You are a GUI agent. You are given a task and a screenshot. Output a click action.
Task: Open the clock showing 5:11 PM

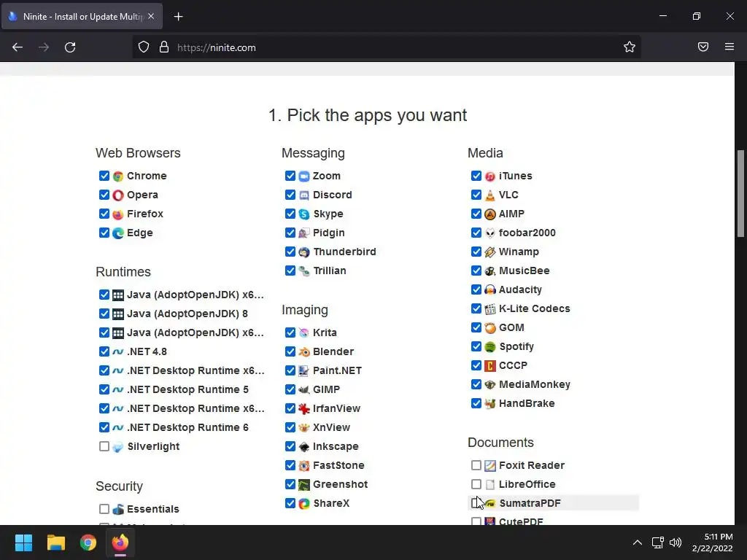[712, 542]
